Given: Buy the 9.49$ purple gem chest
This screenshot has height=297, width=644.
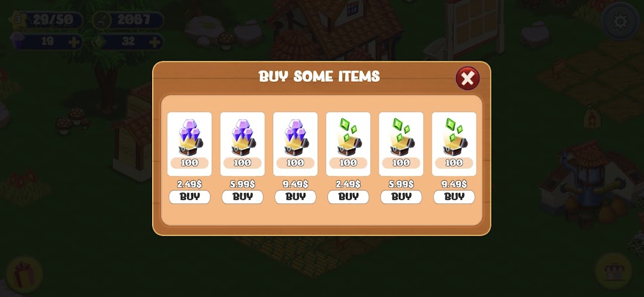Looking at the screenshot, I should pos(295,197).
